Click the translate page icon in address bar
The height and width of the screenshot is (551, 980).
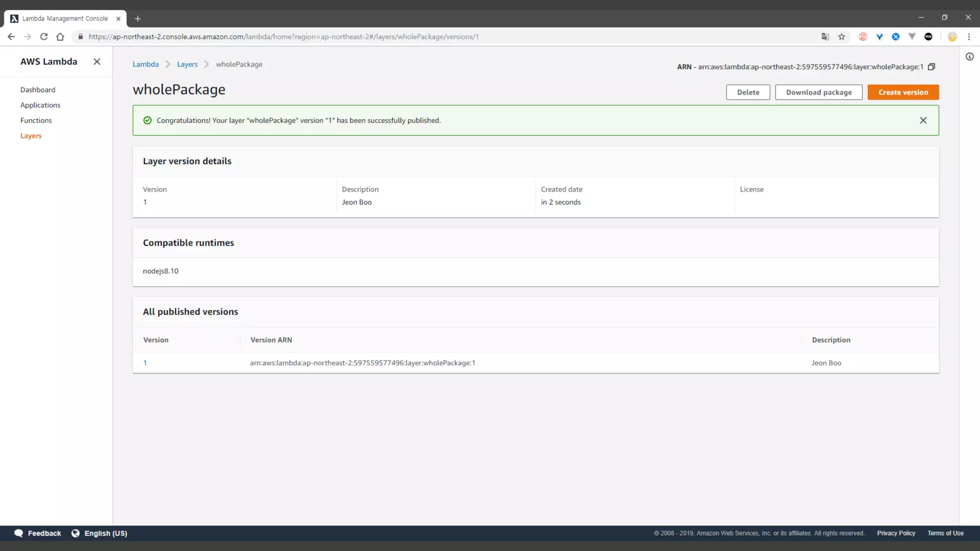(825, 37)
